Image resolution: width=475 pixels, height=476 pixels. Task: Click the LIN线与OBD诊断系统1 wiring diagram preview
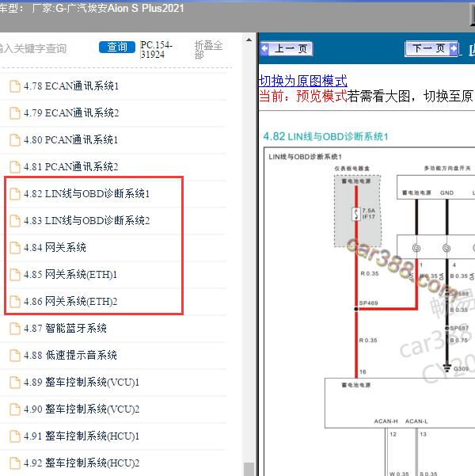370,312
